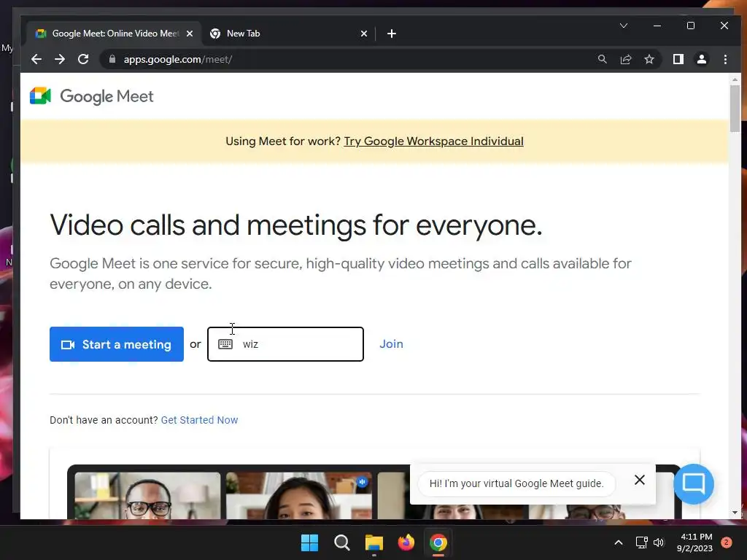The height and width of the screenshot is (560, 747).
Task: Open Firefox from taskbar
Action: tap(406, 542)
